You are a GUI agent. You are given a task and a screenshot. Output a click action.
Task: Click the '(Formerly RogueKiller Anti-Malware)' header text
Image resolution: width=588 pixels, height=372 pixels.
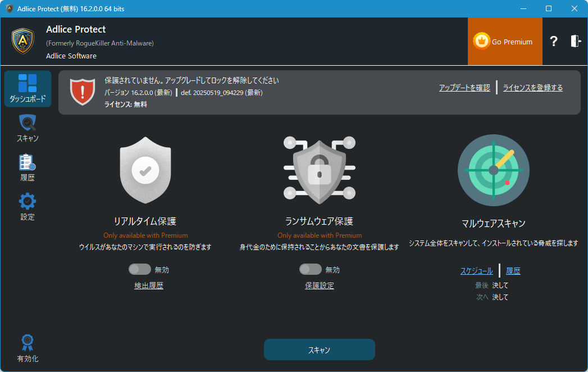point(100,43)
